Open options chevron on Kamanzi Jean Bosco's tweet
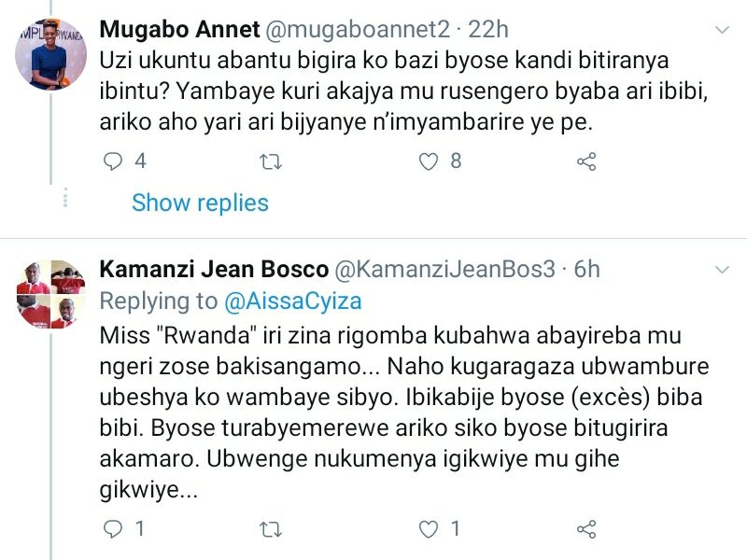 tap(722, 271)
